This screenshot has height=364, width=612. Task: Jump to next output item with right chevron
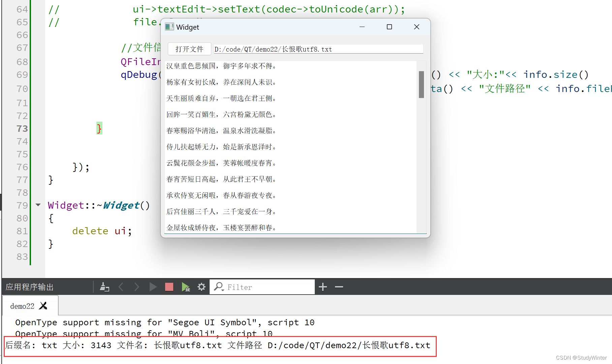click(x=136, y=287)
